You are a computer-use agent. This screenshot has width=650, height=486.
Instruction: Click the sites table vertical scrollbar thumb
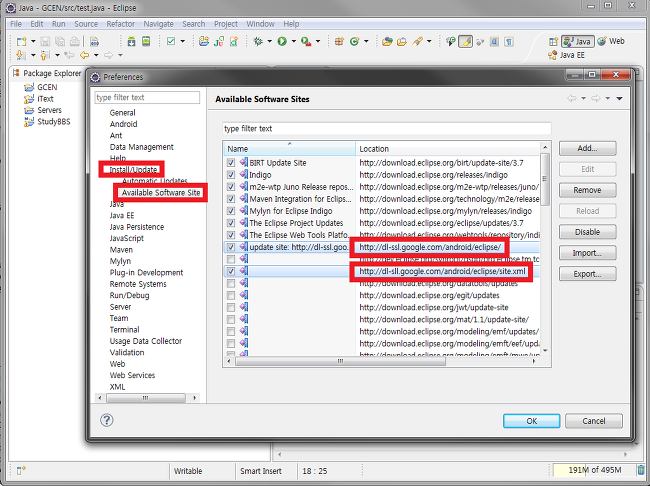tap(545, 179)
